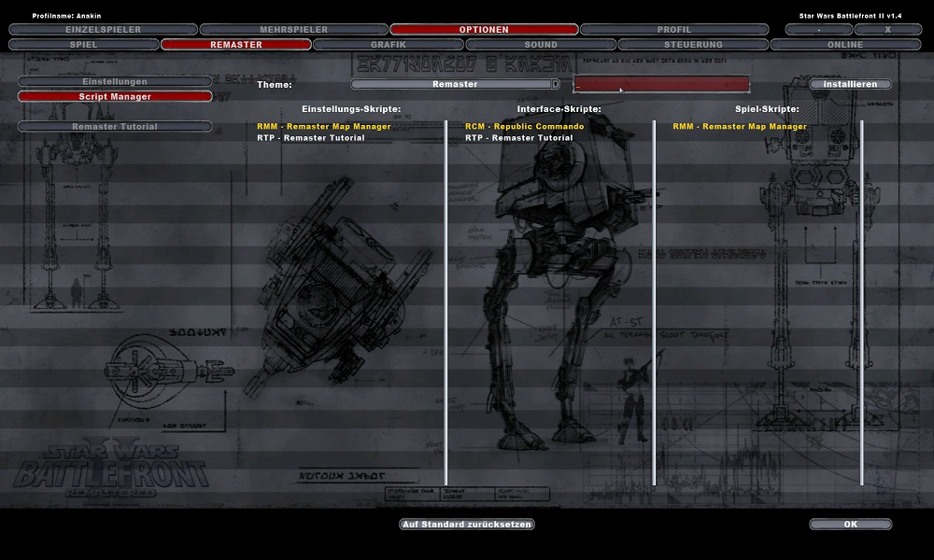This screenshot has width=934, height=560.
Task: Close the game with the X button
Action: [x=888, y=29]
